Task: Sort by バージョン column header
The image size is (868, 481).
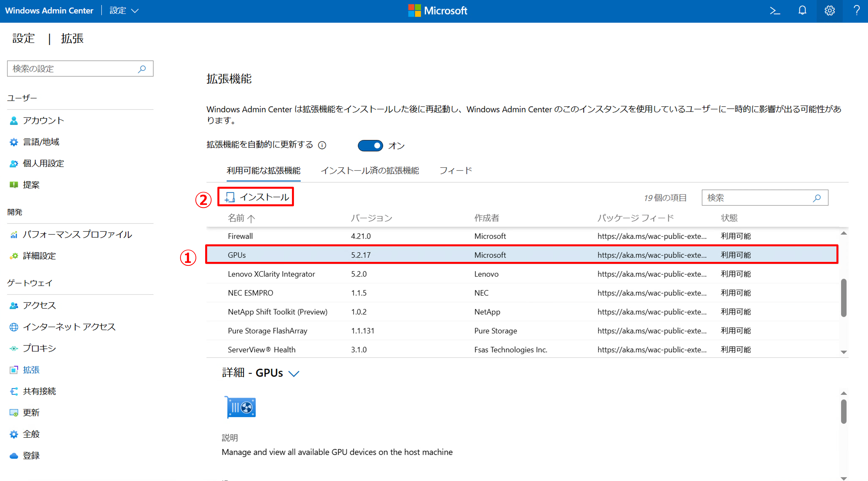Action: [371, 218]
